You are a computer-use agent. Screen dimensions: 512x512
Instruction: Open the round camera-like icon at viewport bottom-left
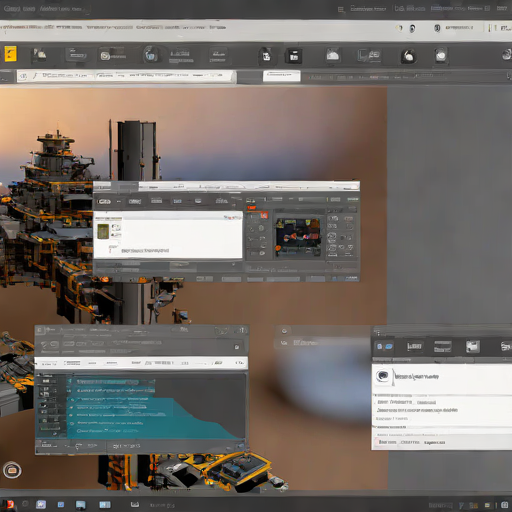coord(12,470)
